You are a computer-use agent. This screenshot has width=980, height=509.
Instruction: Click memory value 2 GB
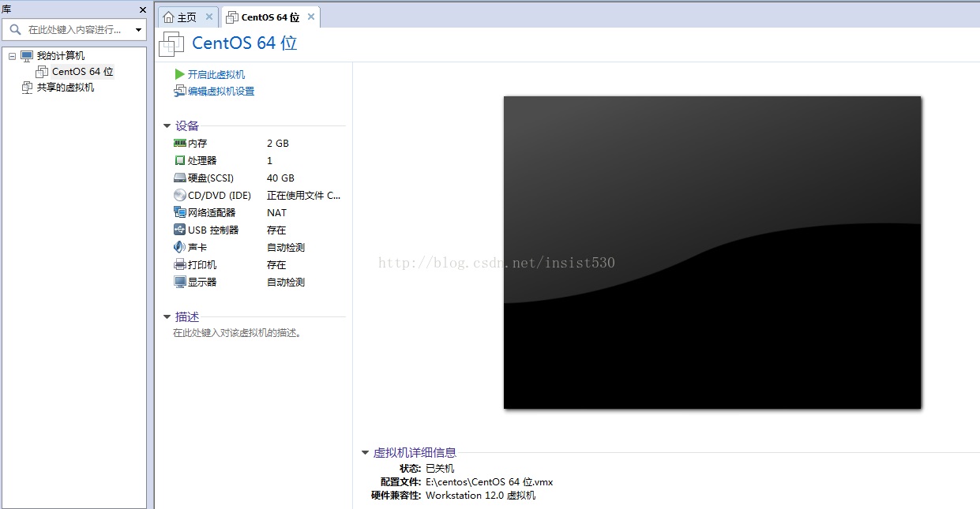[278, 143]
